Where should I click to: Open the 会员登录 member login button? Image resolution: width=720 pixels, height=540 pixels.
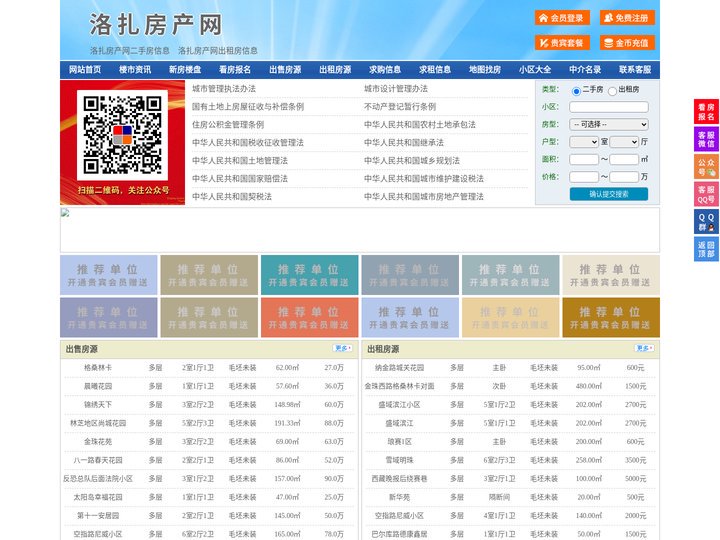click(562, 18)
